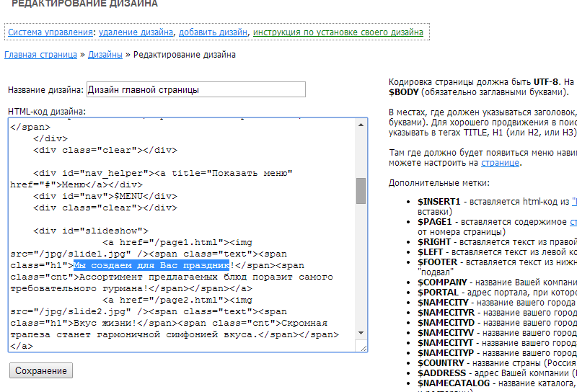Click scrollbar track below the thumb

click(361, 274)
